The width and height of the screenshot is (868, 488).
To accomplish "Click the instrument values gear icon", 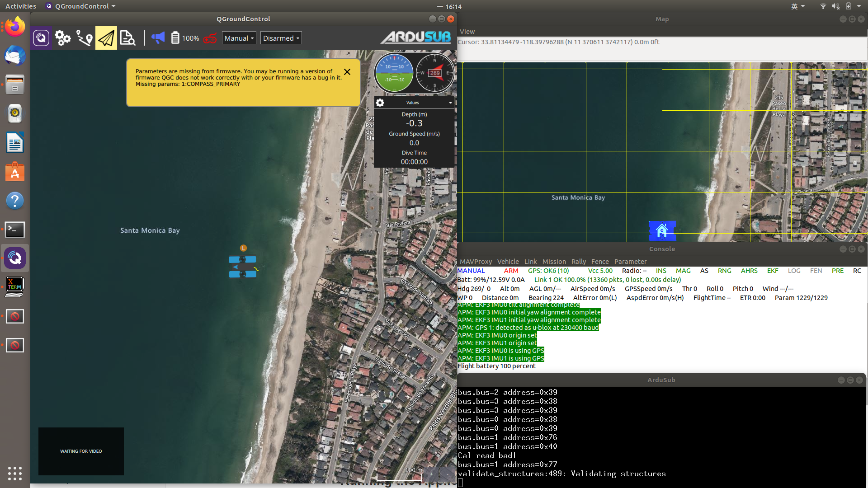I will (380, 103).
